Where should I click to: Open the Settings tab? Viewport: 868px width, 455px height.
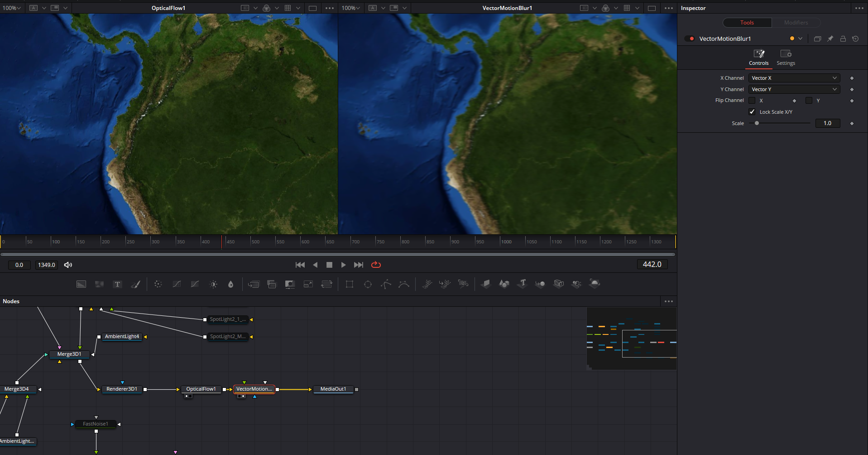tap(786, 58)
